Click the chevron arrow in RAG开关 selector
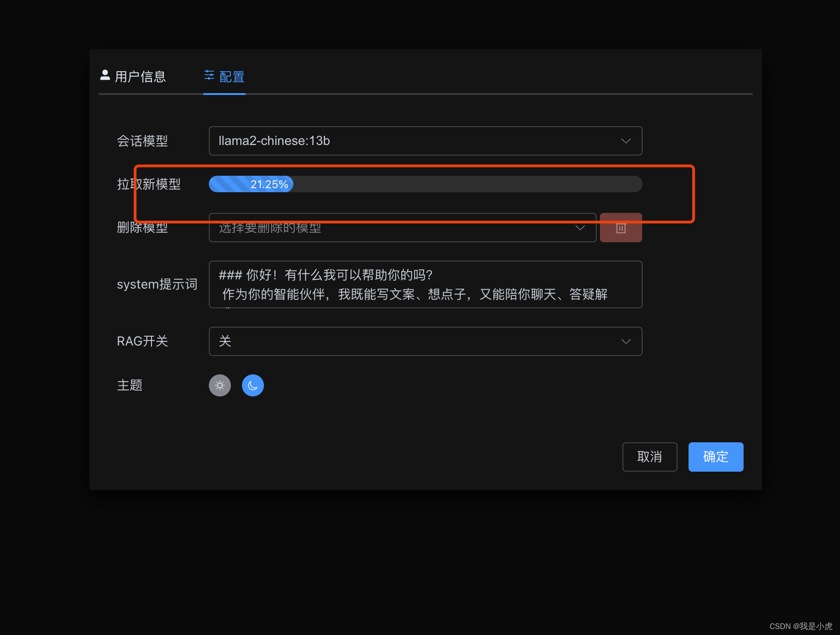The image size is (840, 635). (626, 341)
